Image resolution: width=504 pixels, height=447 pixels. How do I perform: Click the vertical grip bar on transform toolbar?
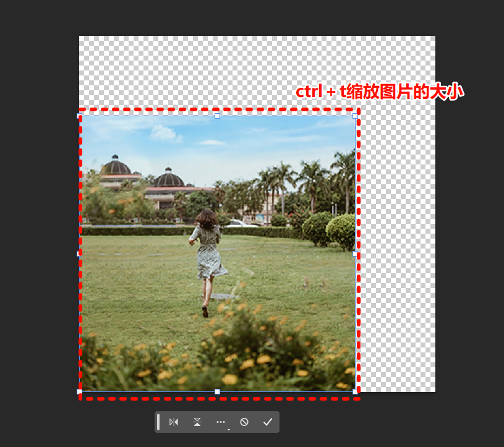[158, 422]
